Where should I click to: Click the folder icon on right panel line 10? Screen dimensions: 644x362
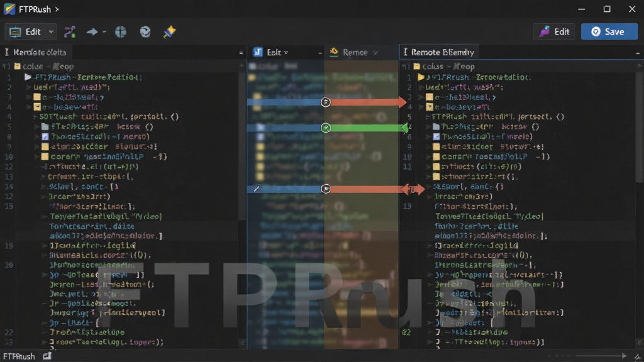click(436, 156)
